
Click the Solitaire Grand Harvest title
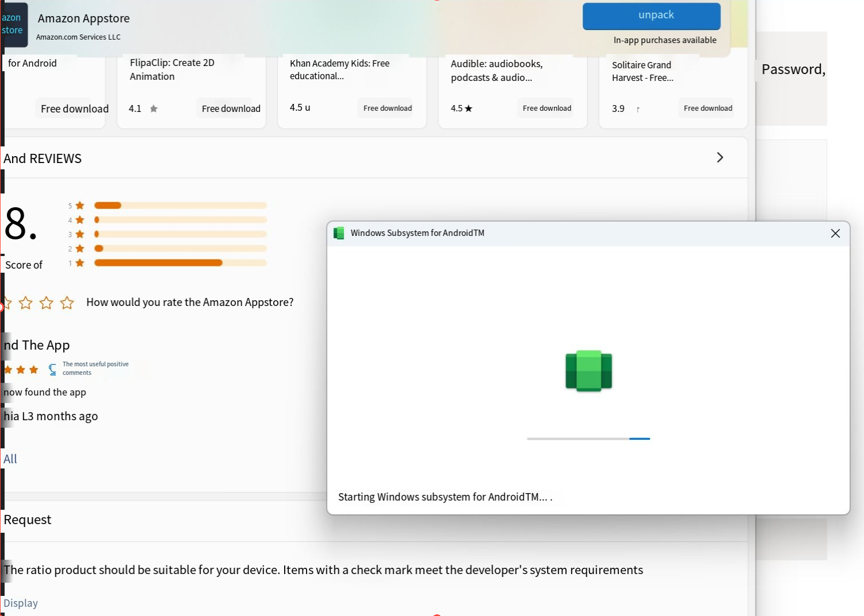point(643,71)
